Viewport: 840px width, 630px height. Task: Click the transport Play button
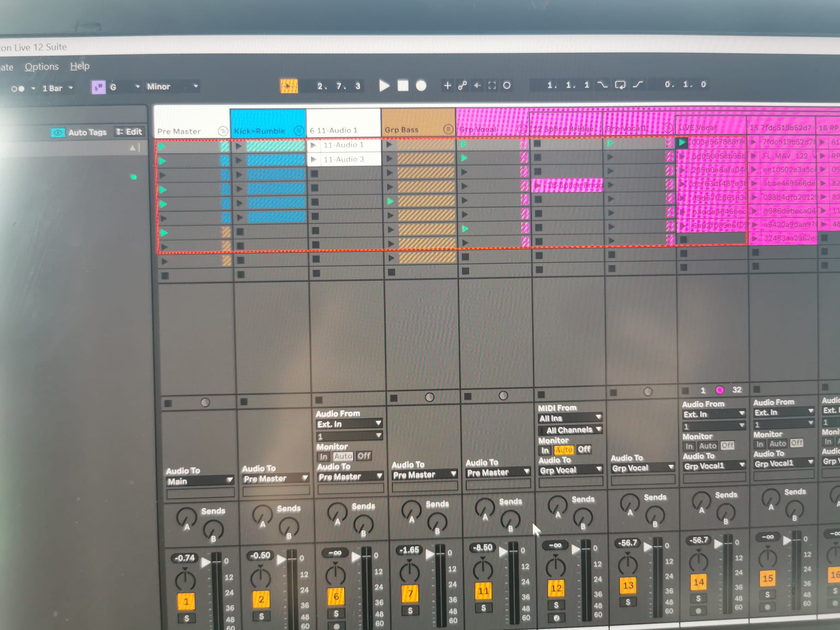pyautogui.click(x=384, y=86)
